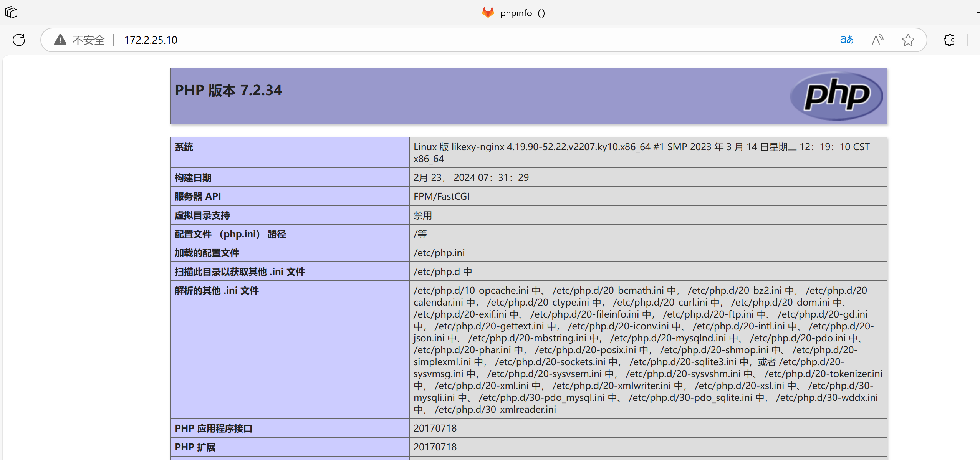
Task: Click the 构建日期 row label
Action: point(193,178)
